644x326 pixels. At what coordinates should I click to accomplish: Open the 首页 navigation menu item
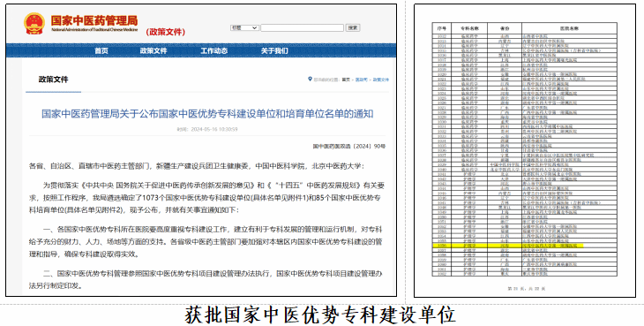[101, 50]
